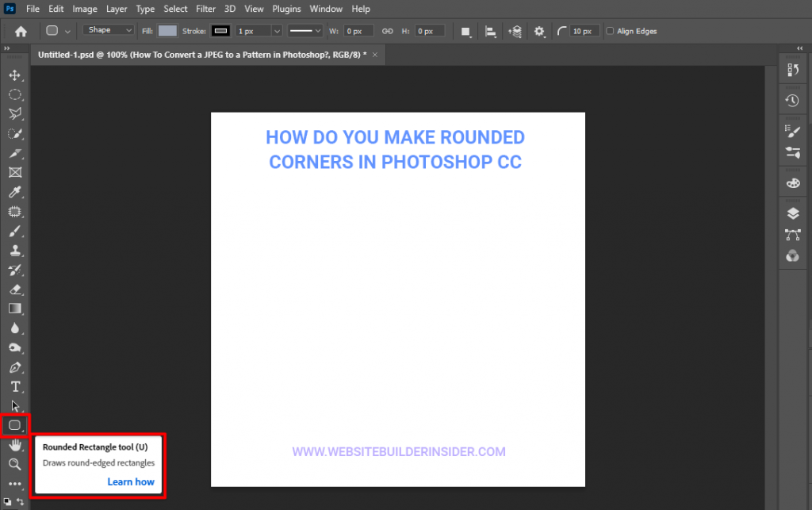Activate the Zoom tool
This screenshot has height=510, width=812.
(14, 464)
